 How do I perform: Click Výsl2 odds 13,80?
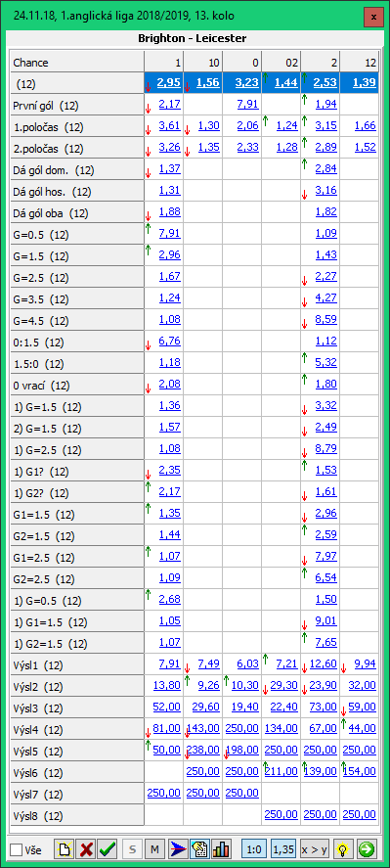click(x=167, y=686)
